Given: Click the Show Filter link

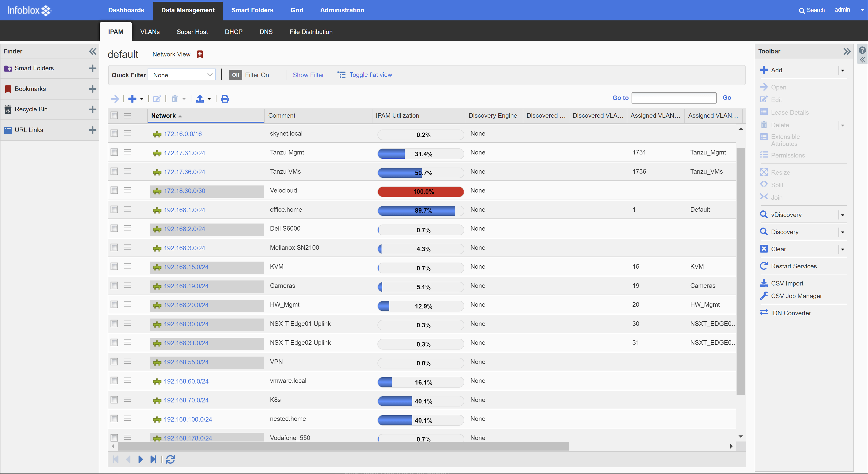Looking at the screenshot, I should tap(308, 75).
